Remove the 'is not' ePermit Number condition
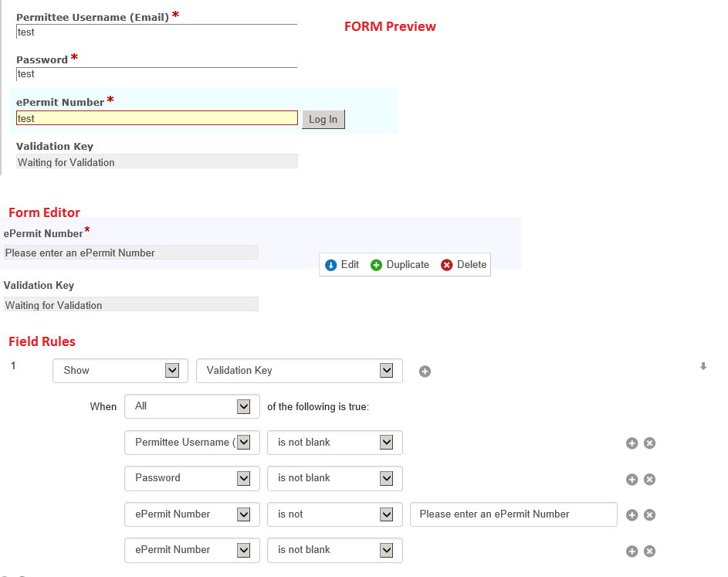This screenshot has height=577, width=728. (x=650, y=515)
